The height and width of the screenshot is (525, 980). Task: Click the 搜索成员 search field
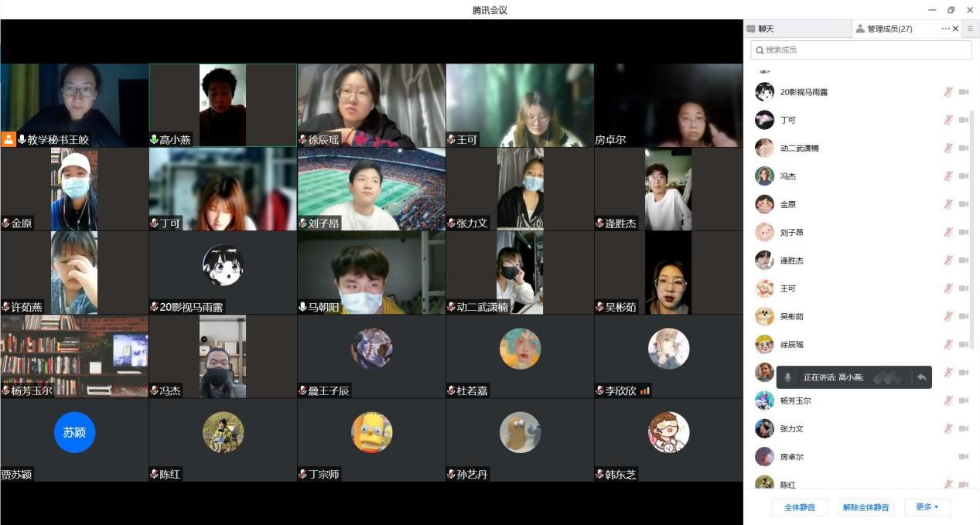point(861,49)
